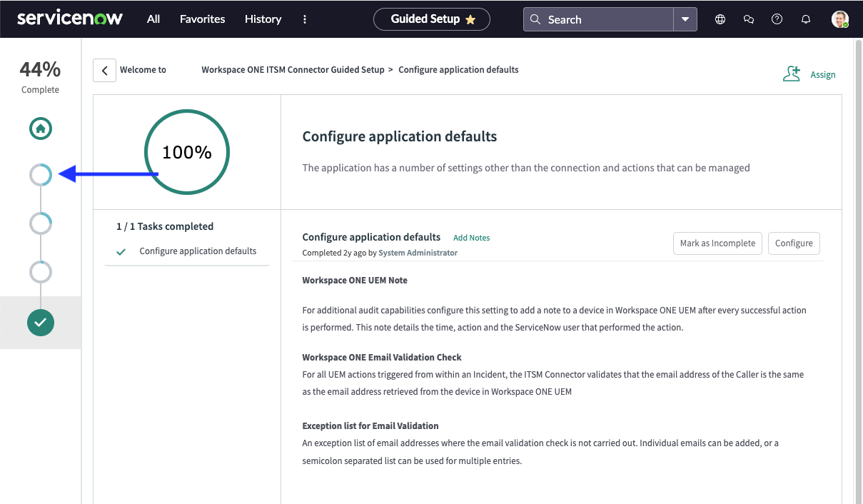Open the three-dot overflow menu in navigation
The height and width of the screenshot is (504, 863).
coord(305,19)
